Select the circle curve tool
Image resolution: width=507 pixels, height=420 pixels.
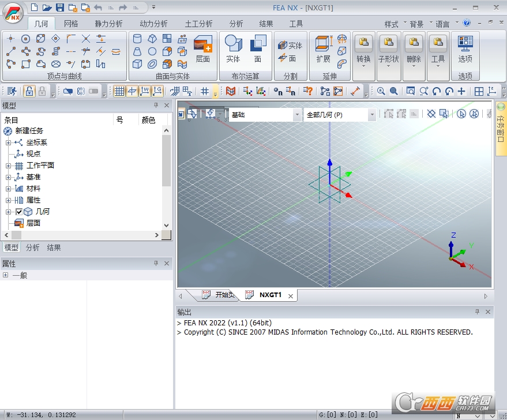coord(25,39)
